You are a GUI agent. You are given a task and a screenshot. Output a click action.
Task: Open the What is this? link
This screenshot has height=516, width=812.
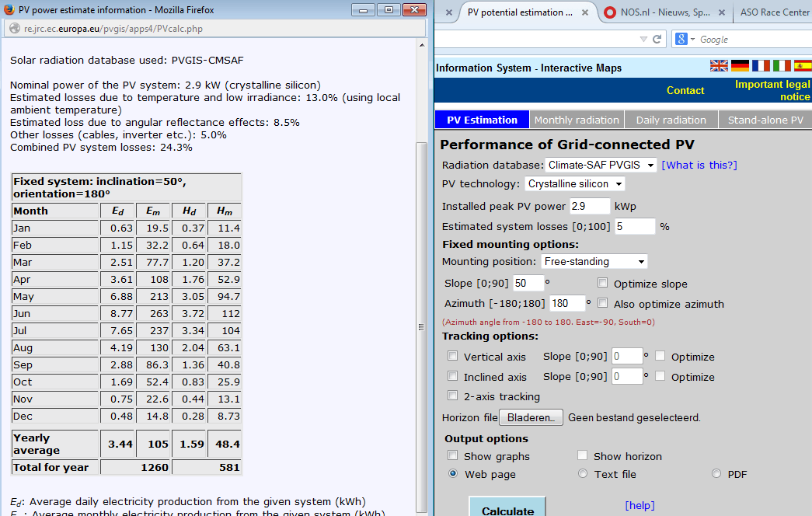699,165
